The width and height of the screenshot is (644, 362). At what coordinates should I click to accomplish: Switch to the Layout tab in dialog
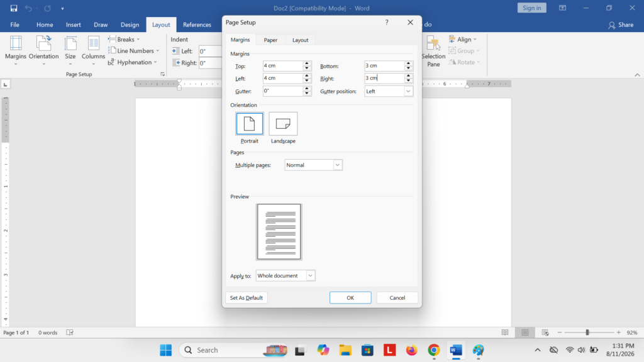tap(300, 40)
